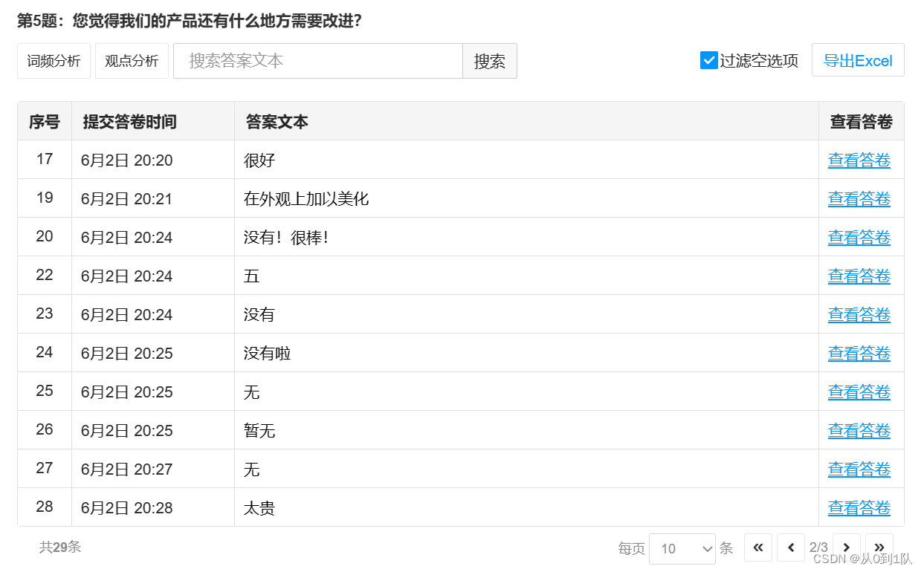Screen dimensions: 924x572
Task: Select the 答案文本 column header
Action: click(277, 121)
